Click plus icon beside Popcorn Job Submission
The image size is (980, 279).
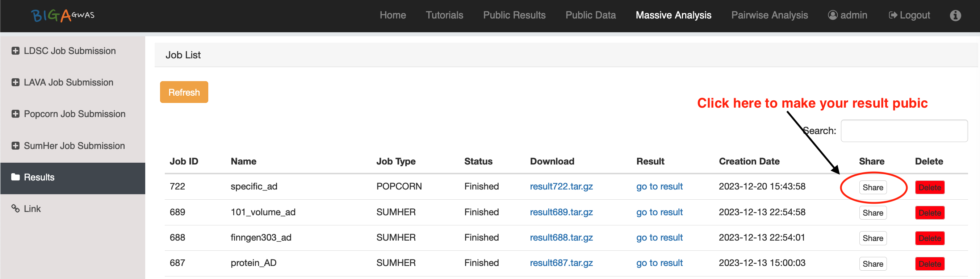pyautogui.click(x=15, y=114)
